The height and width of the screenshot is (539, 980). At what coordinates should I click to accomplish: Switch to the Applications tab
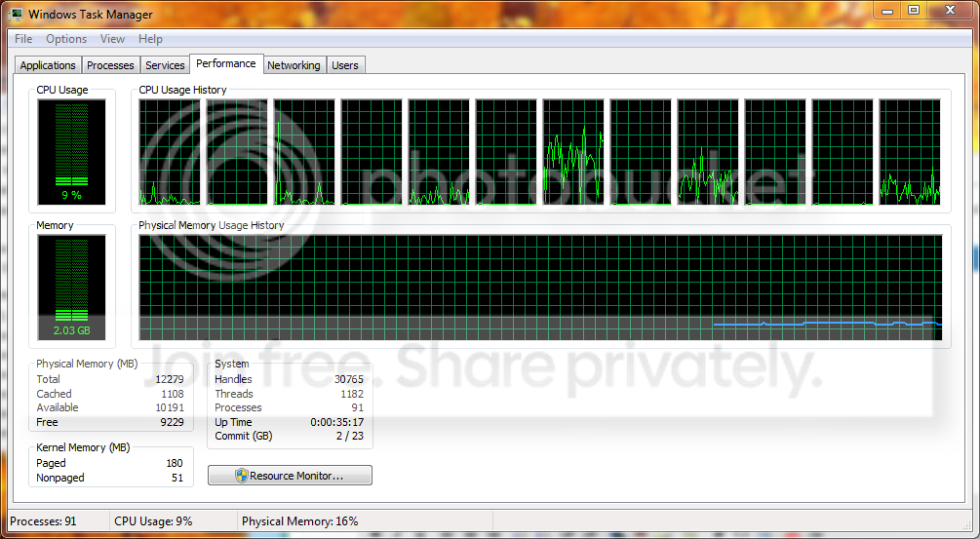[48, 65]
